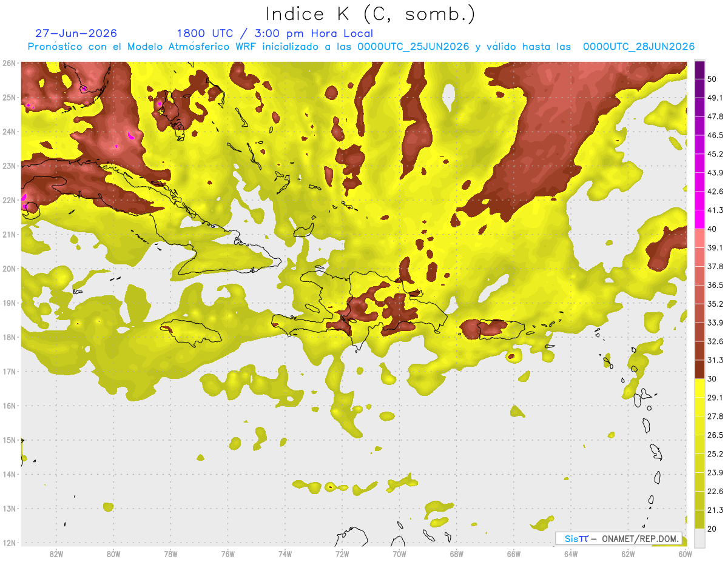Click the '80W' longitude label

113,554
